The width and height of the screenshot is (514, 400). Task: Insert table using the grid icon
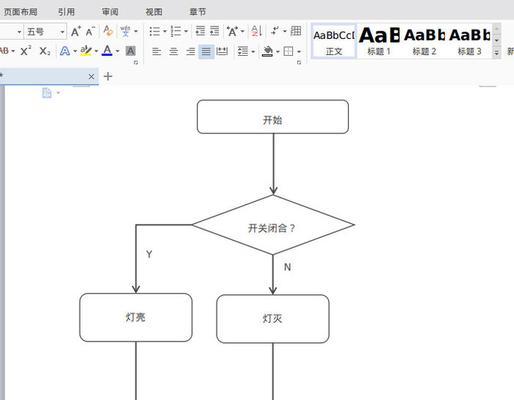coord(296,31)
